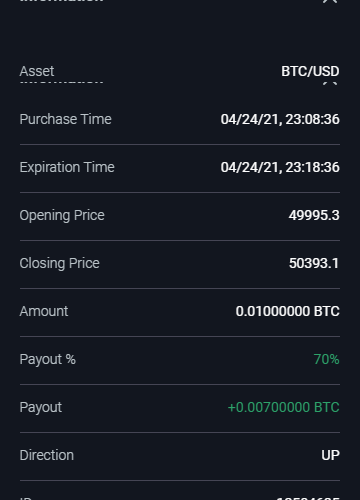The image size is (360, 500).
Task: Select the +0.00700000 BTC payout value
Action: tap(283, 407)
